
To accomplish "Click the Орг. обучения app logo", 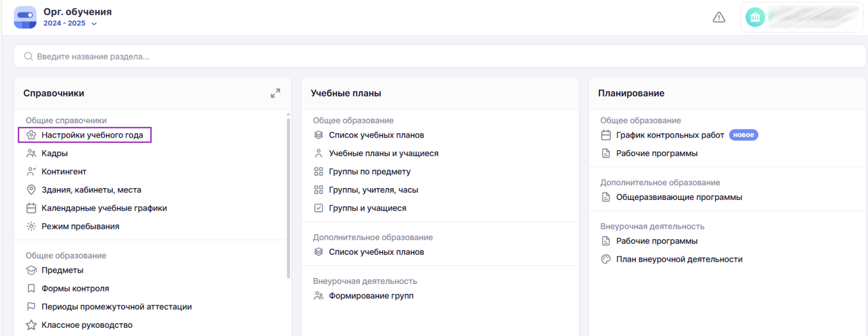I will pyautogui.click(x=25, y=17).
